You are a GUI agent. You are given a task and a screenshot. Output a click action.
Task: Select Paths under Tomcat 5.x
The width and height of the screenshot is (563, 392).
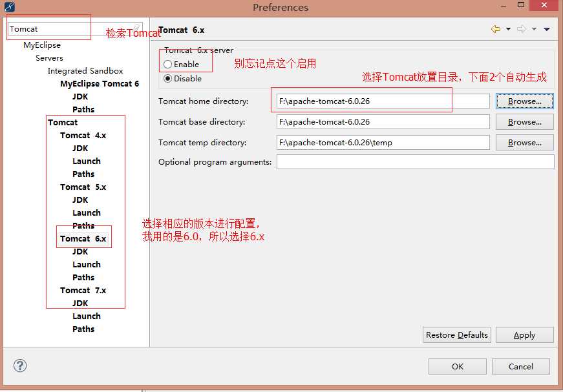coord(83,225)
